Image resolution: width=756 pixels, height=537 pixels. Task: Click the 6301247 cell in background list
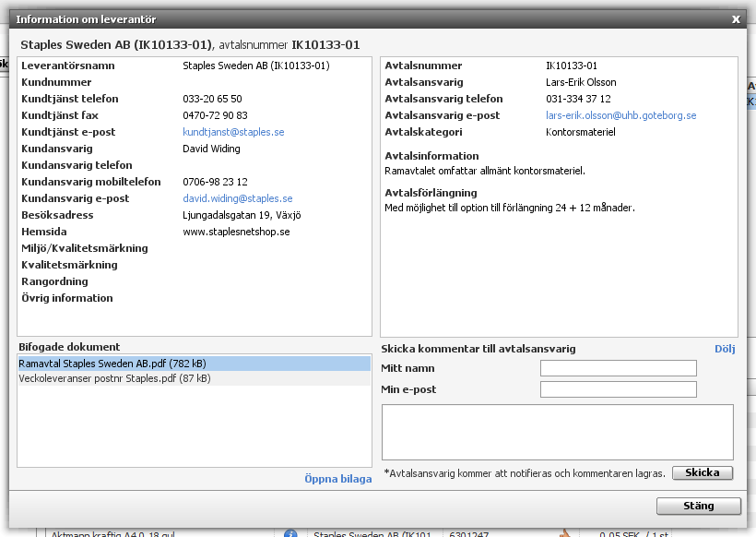tap(468, 533)
